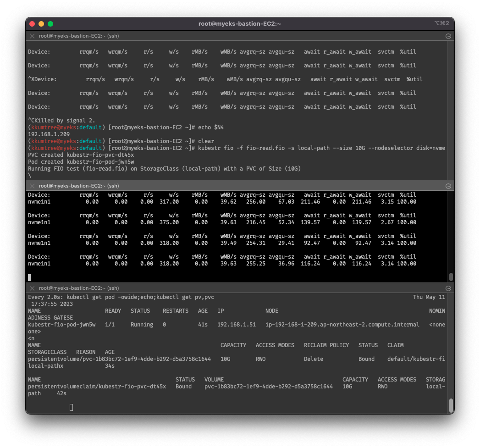Click the 'Thu May 11' date in watch header

[x=429, y=297]
